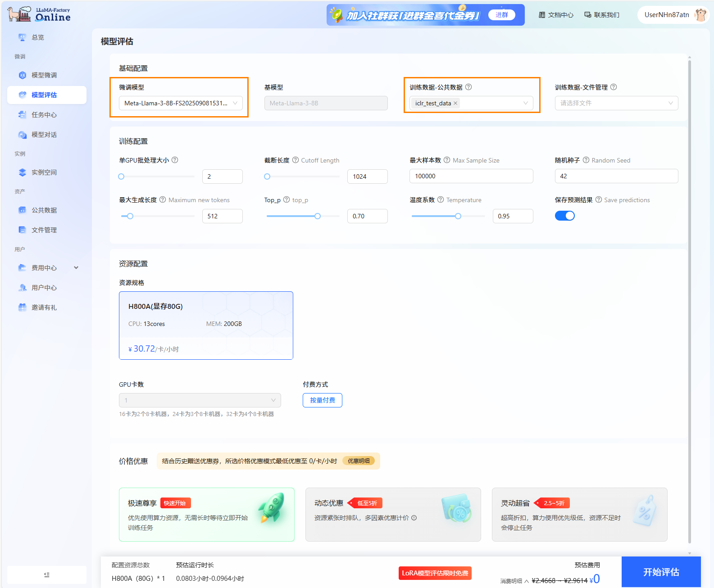Click the 开始评估 button
This screenshot has height=588, width=714.
660,572
